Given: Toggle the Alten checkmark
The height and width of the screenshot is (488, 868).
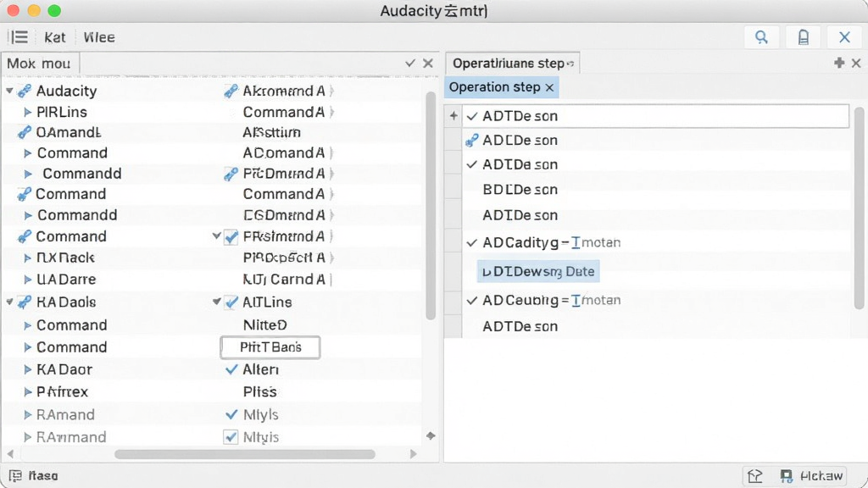Looking at the screenshot, I should 231,369.
